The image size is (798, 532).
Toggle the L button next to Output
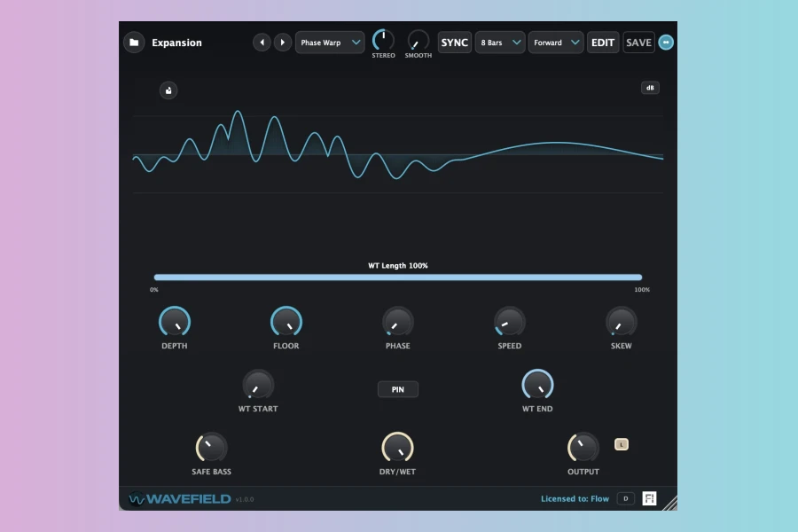coord(622,444)
